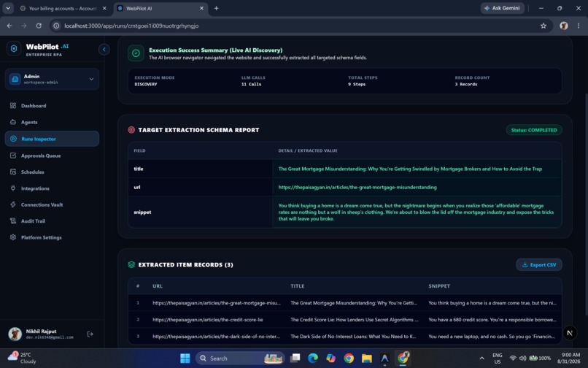Viewport: 588px width, 368px height.
Task: Click the Export CSV button
Action: [539, 265]
